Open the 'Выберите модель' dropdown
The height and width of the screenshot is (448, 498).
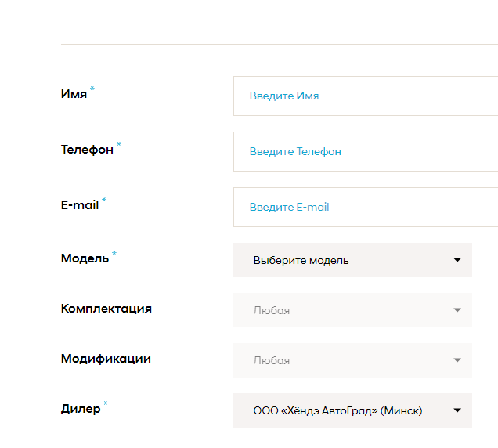[352, 260]
